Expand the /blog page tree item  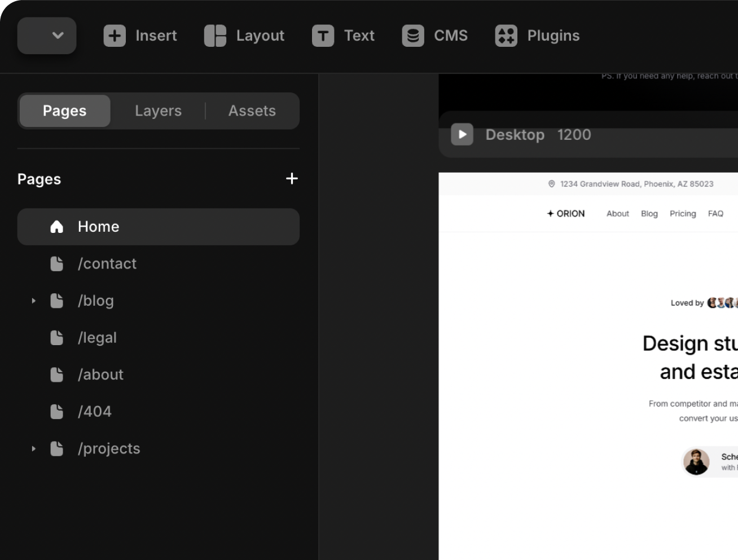[x=33, y=301]
